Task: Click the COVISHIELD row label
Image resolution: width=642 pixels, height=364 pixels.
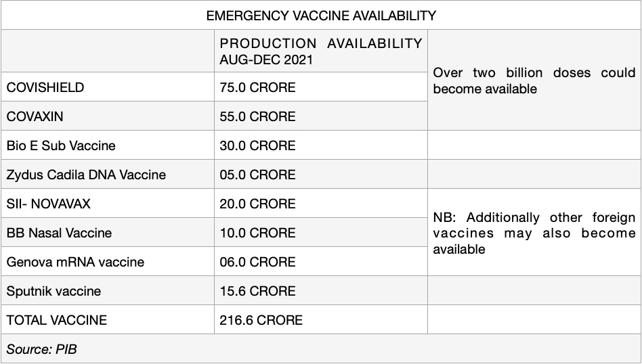Action: pos(45,87)
